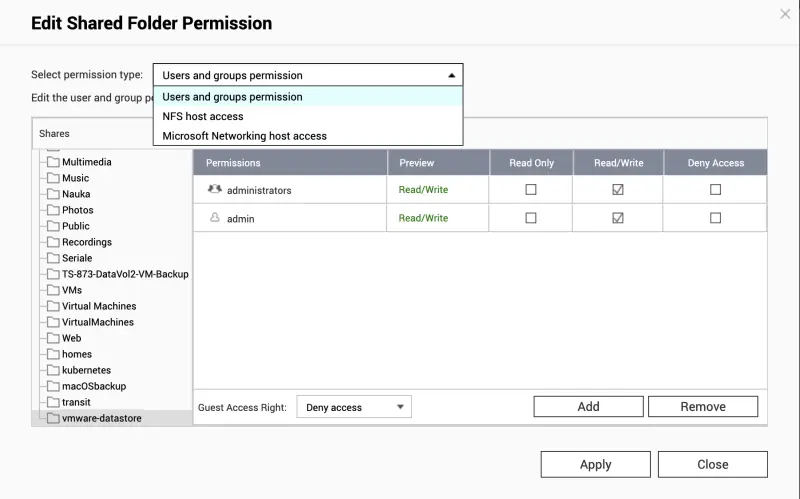Select the vmware-datastore share
Viewport: 800px width, 499px height.
101,418
